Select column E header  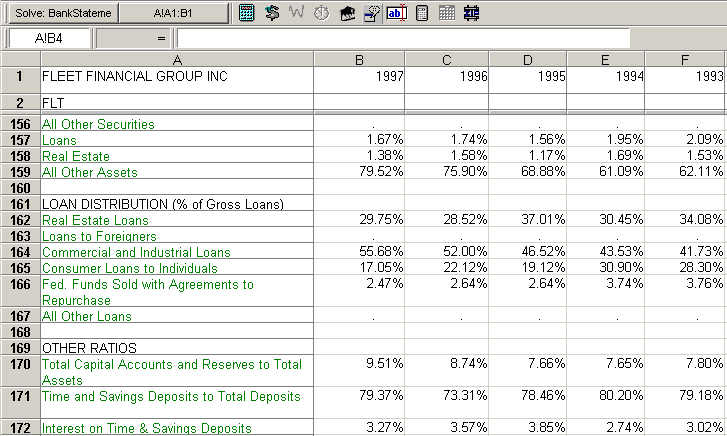[605, 60]
